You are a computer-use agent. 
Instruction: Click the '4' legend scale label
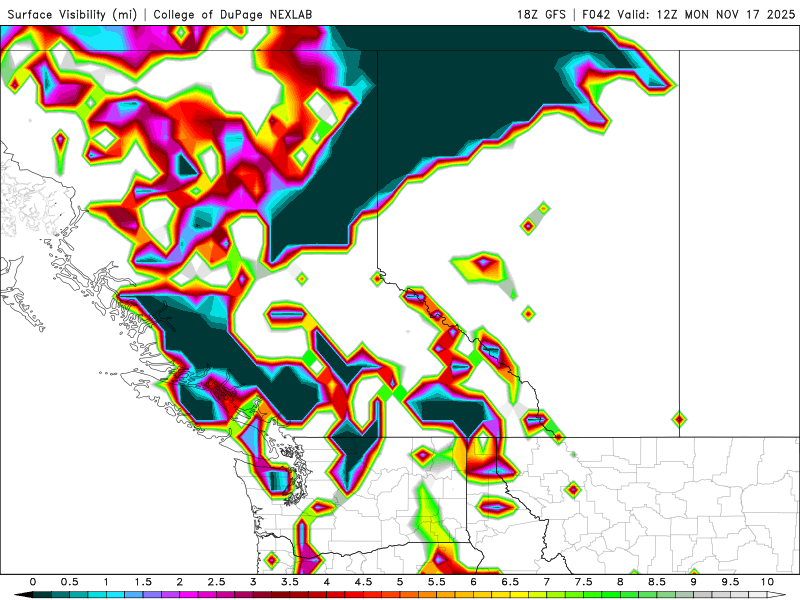point(327,582)
